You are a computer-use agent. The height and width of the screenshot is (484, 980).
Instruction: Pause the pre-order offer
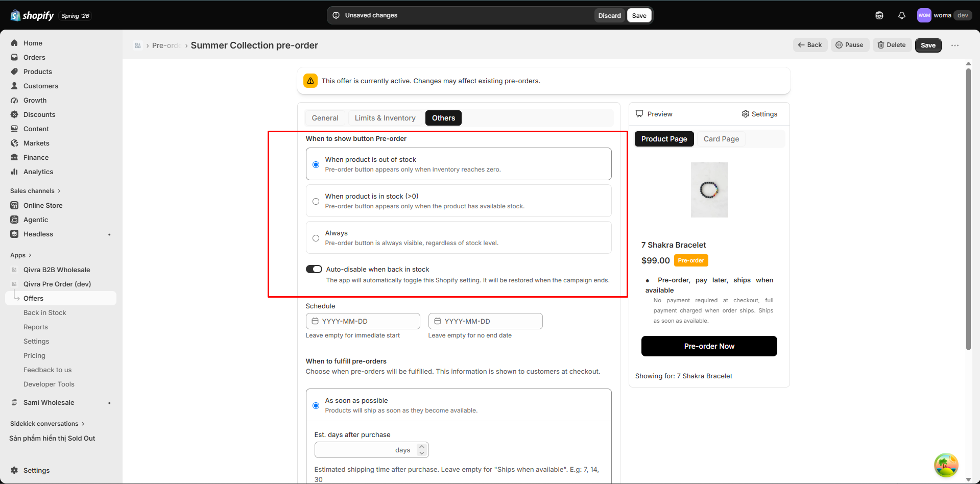pyautogui.click(x=850, y=45)
